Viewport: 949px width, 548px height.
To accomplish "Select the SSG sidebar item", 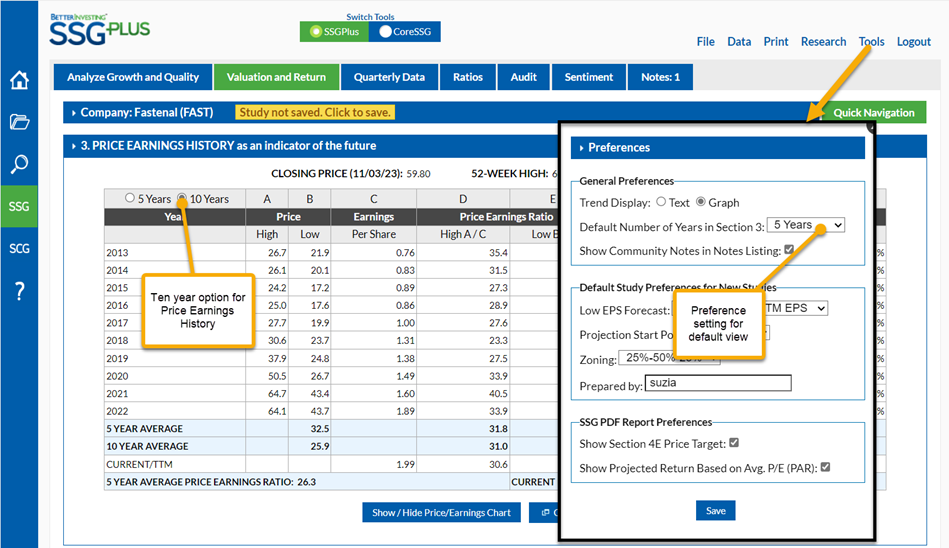I will tap(19, 206).
